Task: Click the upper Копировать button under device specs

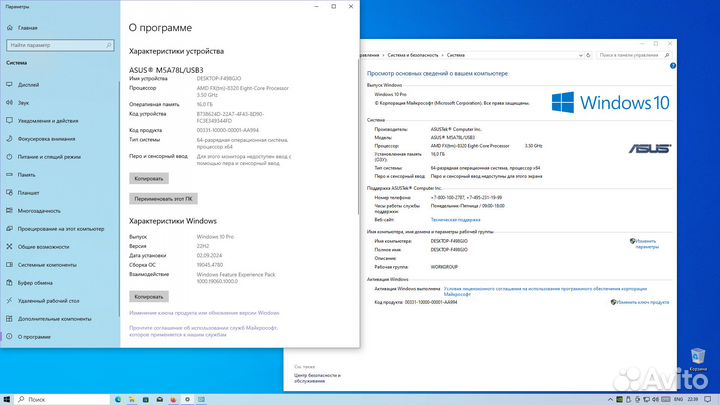Action: tap(149, 178)
